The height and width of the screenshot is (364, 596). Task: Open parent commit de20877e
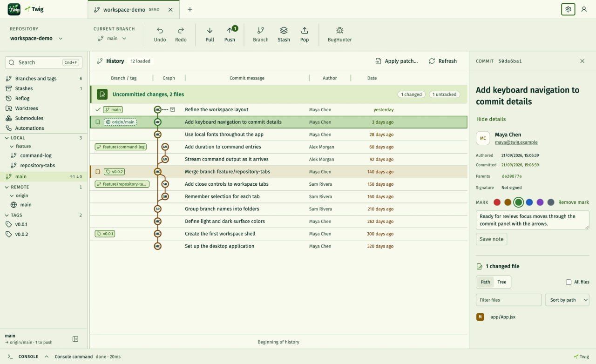tap(512, 176)
